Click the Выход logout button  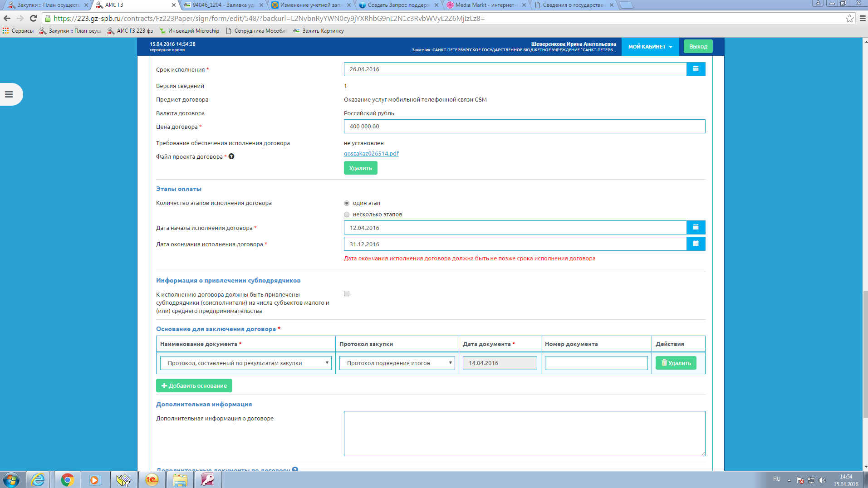[698, 46]
